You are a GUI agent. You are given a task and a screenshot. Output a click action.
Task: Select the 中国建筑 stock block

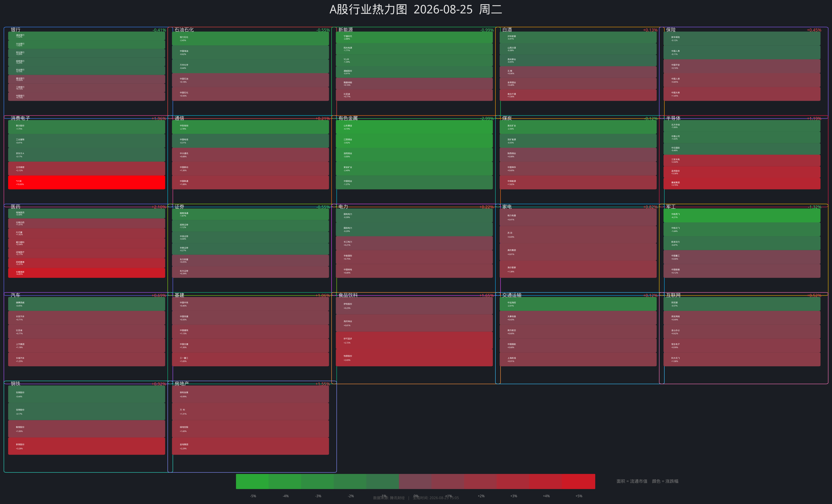[250, 332]
